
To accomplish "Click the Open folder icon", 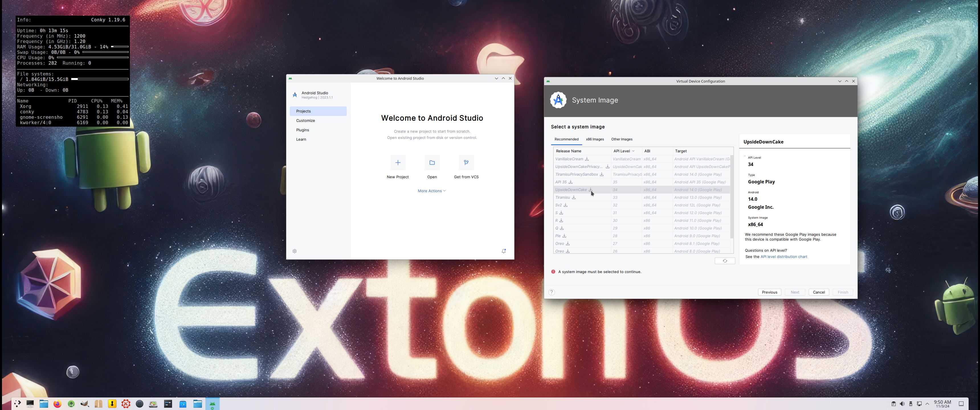I will [x=432, y=162].
